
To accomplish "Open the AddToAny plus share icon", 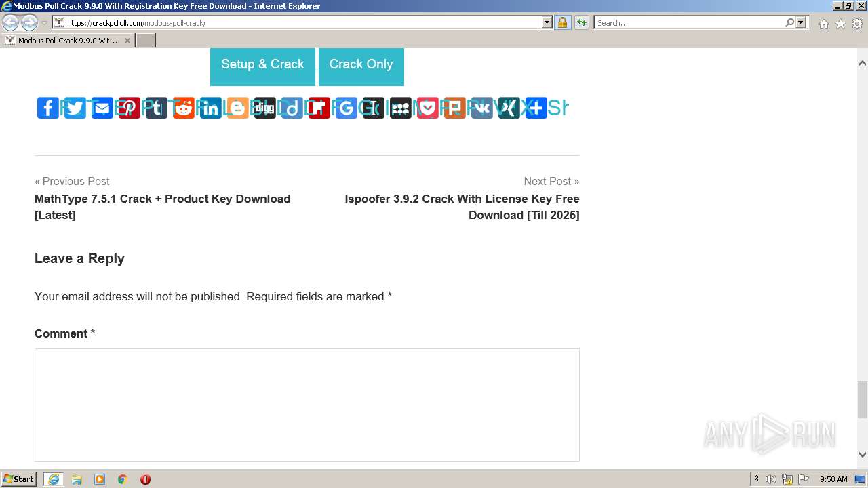I will click(x=536, y=108).
